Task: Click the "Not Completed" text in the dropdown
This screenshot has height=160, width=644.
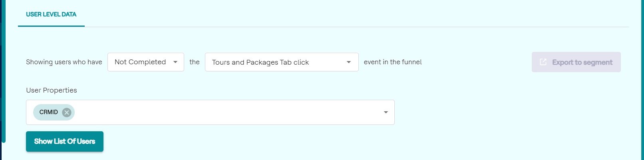Action: (x=140, y=62)
